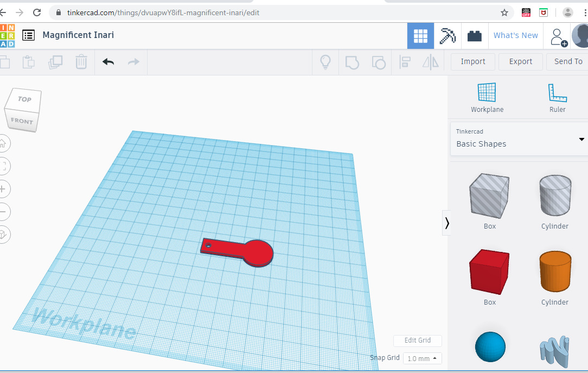Open the Snap Grid 1.0 mm dropdown

(x=422, y=358)
